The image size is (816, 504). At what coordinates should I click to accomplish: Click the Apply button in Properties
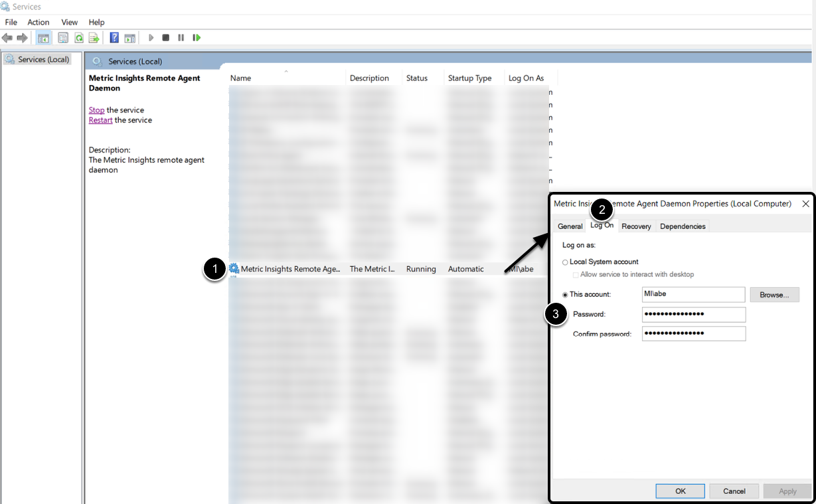click(787, 491)
